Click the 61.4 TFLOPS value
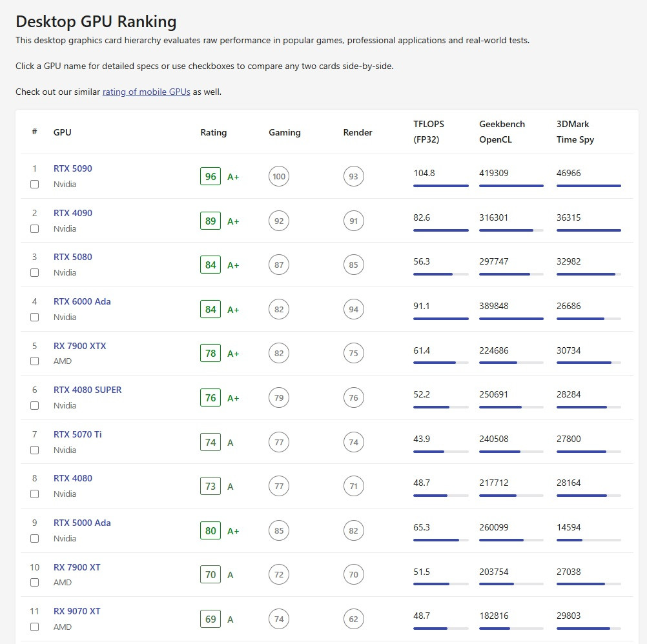 coord(422,350)
